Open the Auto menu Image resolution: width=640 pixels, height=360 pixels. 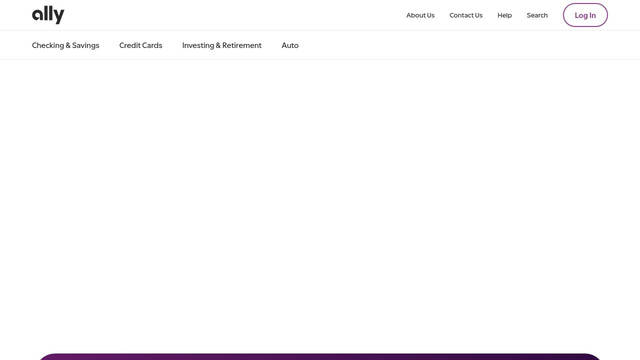tap(290, 45)
